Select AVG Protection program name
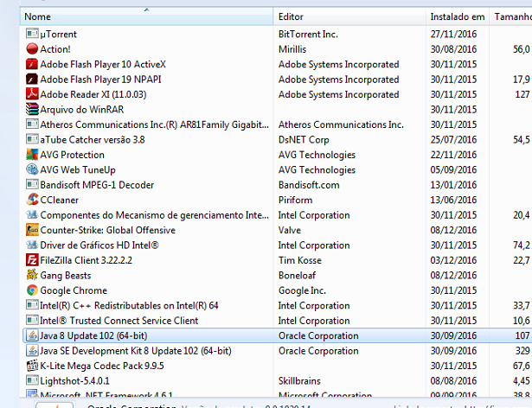This screenshot has height=408, width=532. pos(73,155)
